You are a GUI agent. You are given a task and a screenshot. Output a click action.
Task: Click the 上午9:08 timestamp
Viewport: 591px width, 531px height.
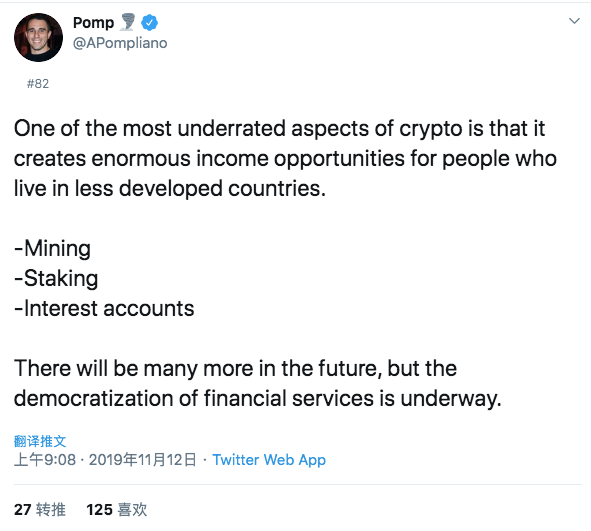[x=45, y=460]
